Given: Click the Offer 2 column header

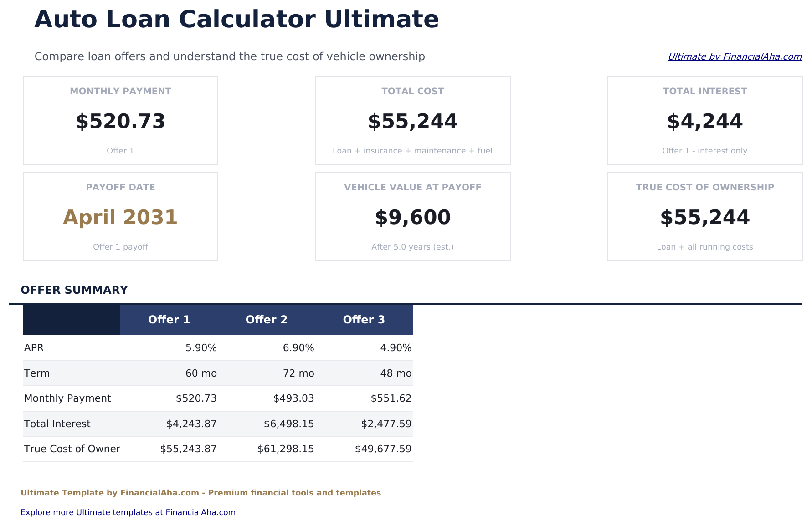Looking at the screenshot, I should [x=267, y=320].
